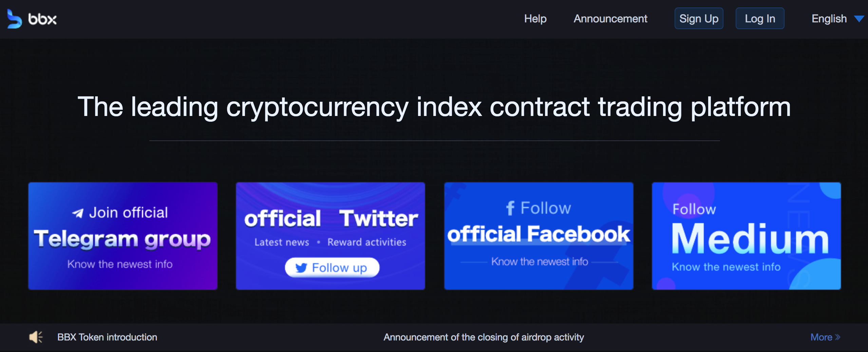Open the airdrop activity closing announcement
Viewport: 868px width, 352px height.
click(x=484, y=337)
